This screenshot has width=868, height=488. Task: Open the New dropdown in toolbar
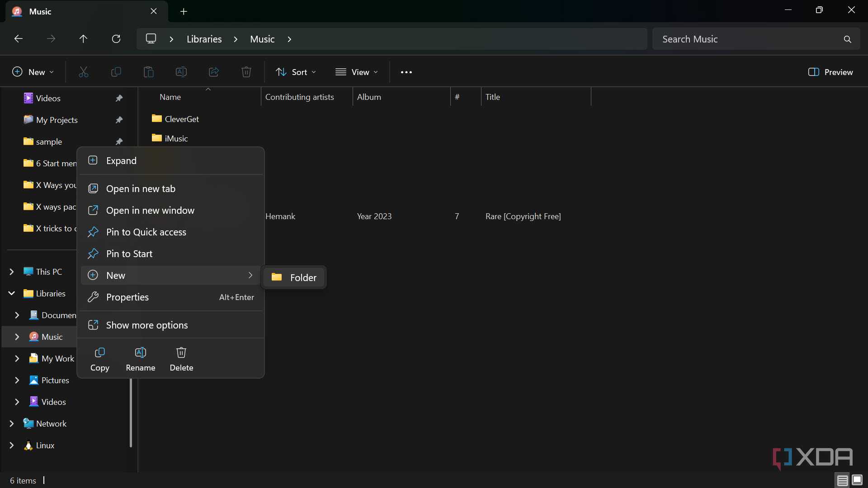tap(33, 72)
